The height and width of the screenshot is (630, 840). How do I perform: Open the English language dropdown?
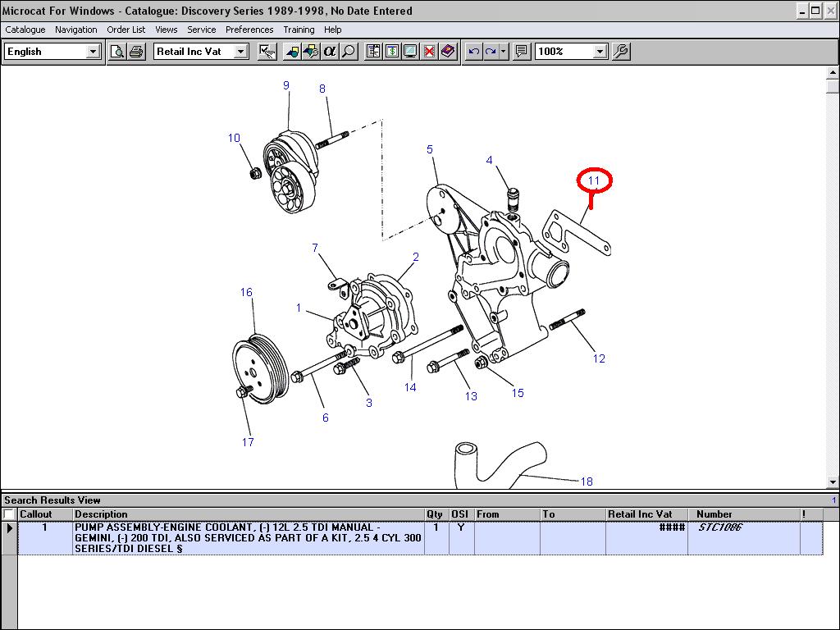click(x=93, y=52)
